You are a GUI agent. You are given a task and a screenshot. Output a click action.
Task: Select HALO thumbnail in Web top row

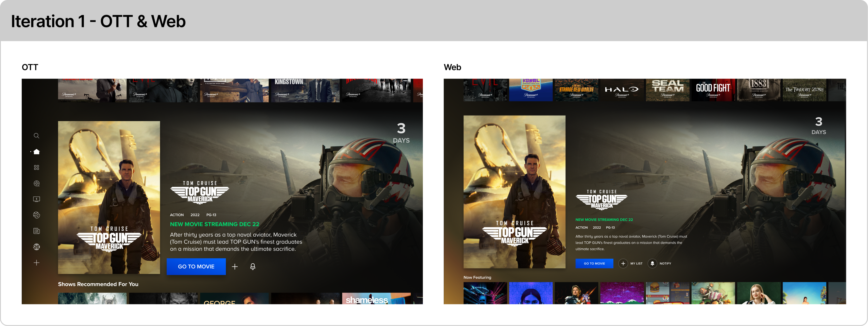[x=622, y=90]
